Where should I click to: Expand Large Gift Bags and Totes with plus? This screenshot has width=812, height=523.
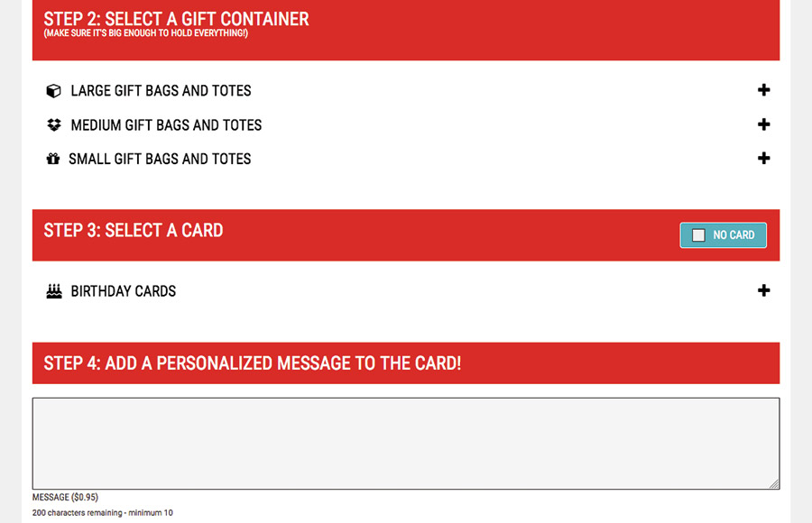pos(763,90)
